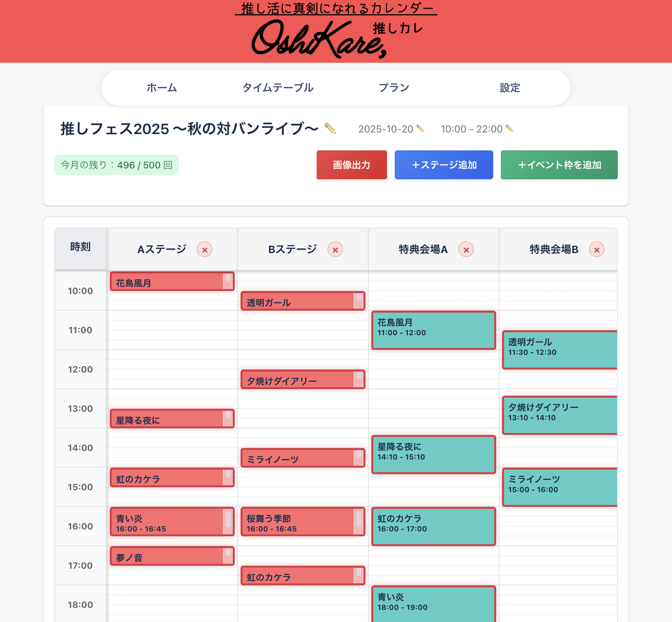Open the ホーム menu item
Screen dimensions: 672x622
tap(162, 88)
